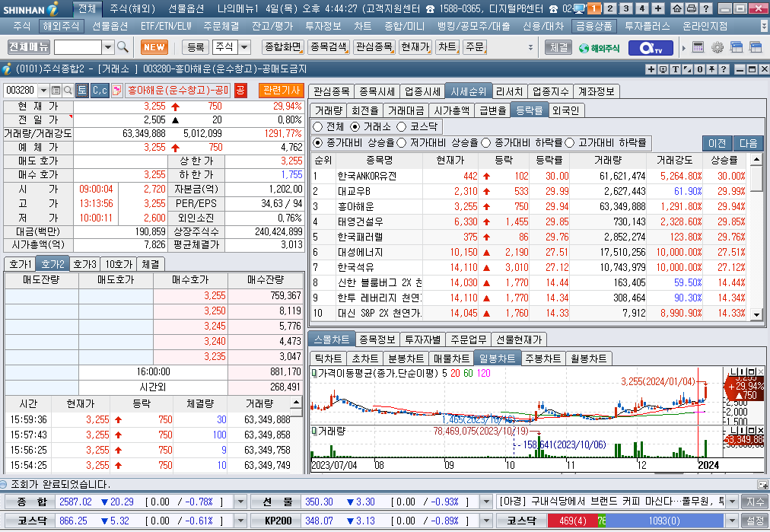Open the window layout icon left of the last toolbar icon

737,47
